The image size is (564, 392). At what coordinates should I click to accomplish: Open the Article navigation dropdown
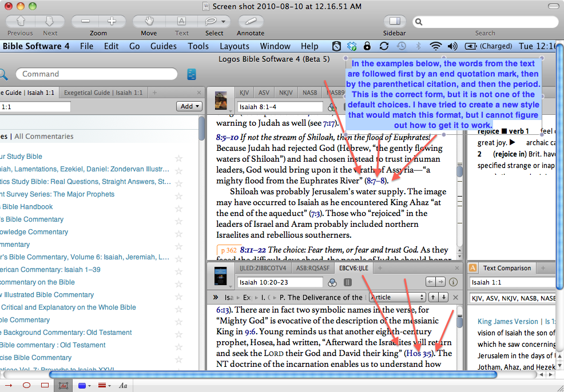(398, 298)
